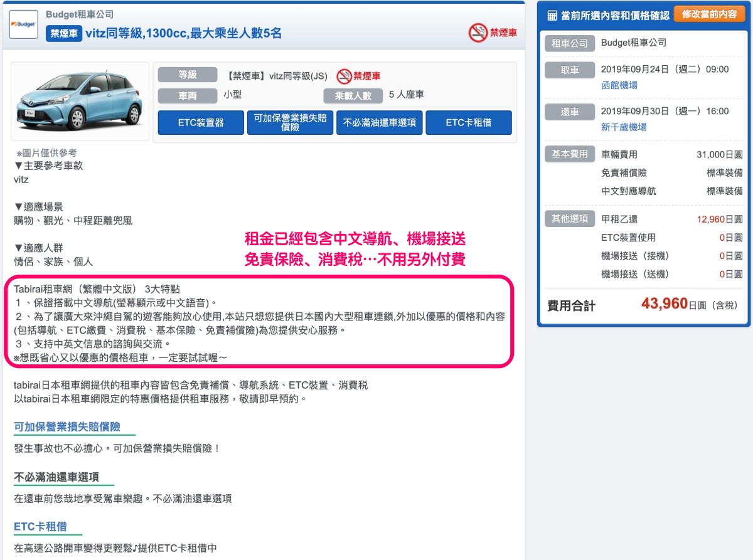This screenshot has width=753, height=560.
Task: Click the 可加保營業損失賠償險 section heading
Action: point(67,427)
